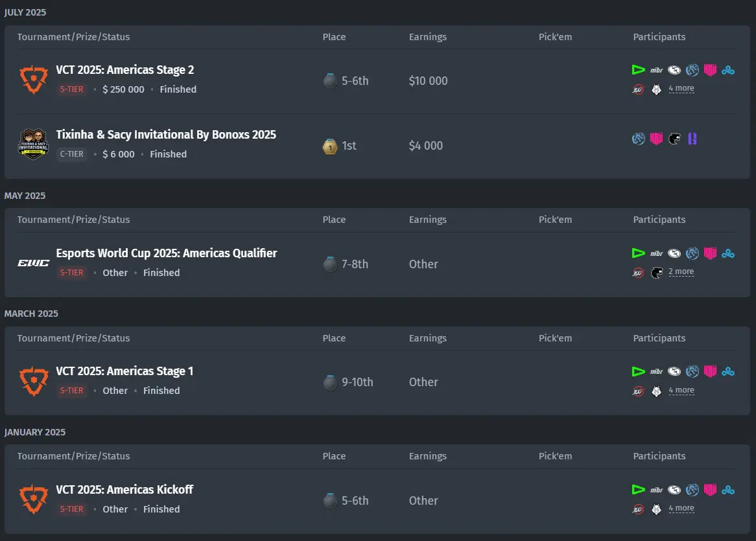The width and height of the screenshot is (756, 541).
Task: Click the KRÜ logo in VCT Americas Kickoff row
Action: pyautogui.click(x=710, y=490)
